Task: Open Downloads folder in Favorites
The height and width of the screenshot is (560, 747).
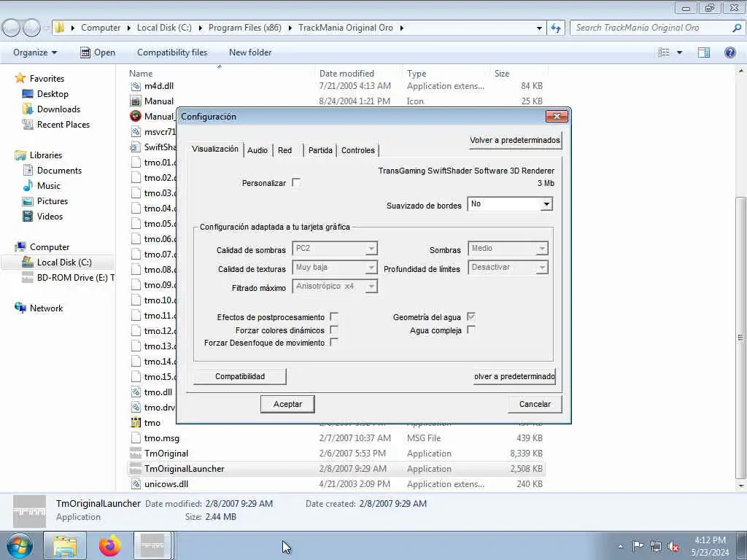Action: (58, 109)
